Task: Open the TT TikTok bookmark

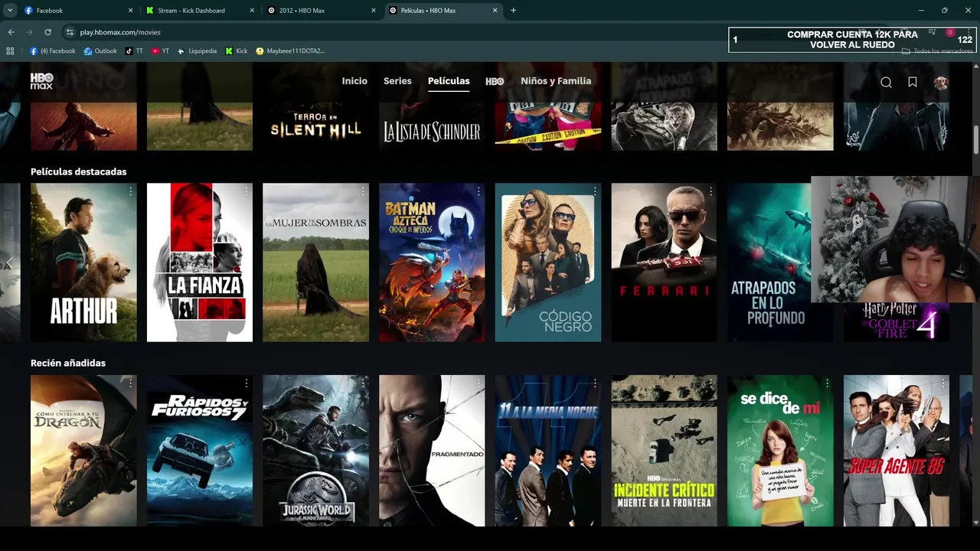Action: 134,51
